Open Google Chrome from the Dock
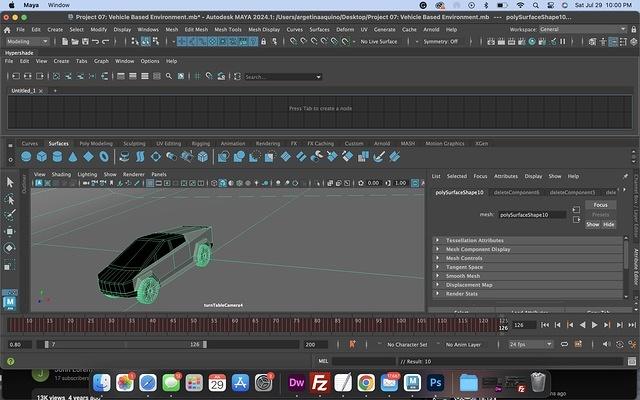 (366, 382)
